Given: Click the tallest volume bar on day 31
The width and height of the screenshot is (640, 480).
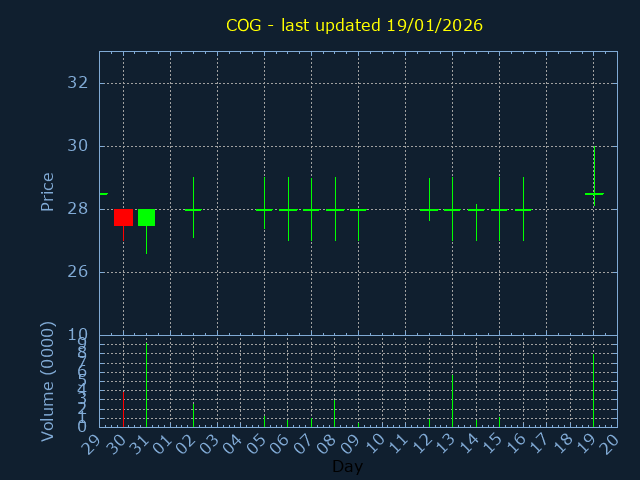Looking at the screenshot, I should [x=147, y=385].
